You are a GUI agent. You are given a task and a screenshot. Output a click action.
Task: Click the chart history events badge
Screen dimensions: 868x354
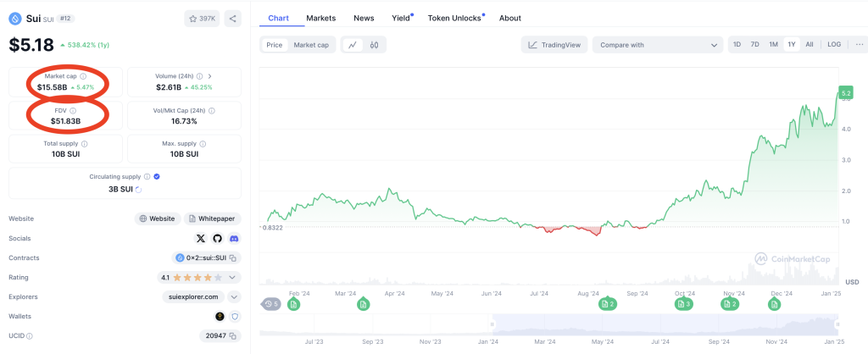tap(271, 304)
